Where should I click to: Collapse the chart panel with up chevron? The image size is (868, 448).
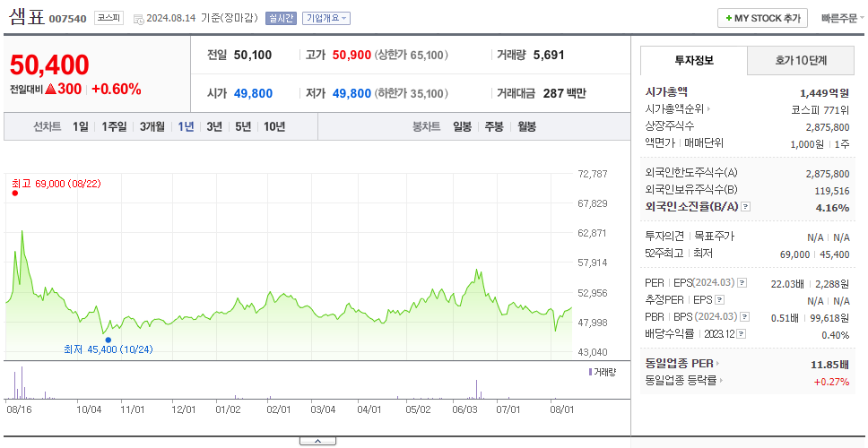click(x=317, y=441)
